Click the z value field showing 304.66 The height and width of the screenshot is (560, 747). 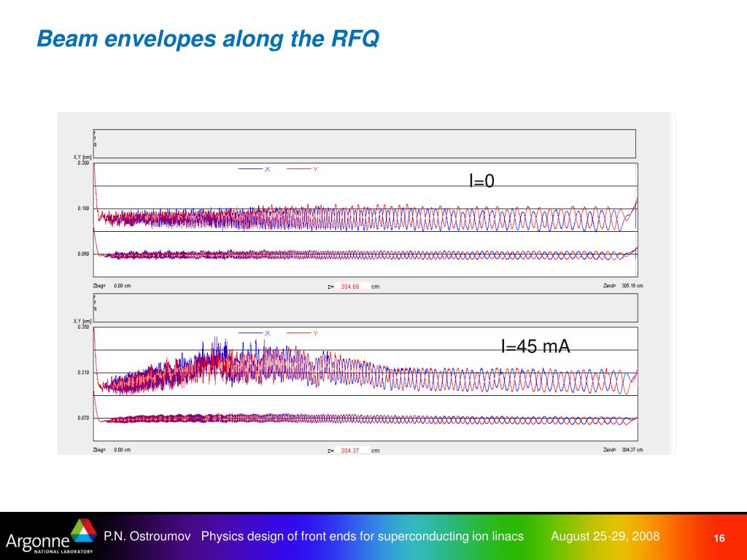352,286
